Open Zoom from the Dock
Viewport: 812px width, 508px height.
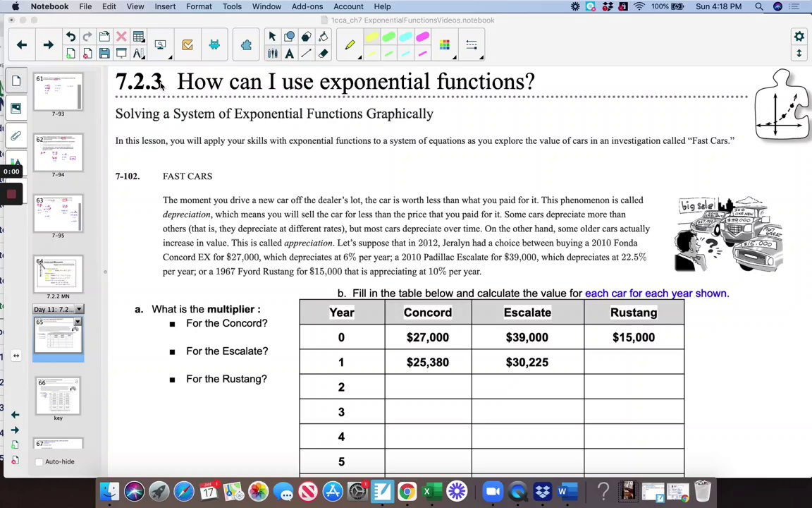[x=493, y=491]
